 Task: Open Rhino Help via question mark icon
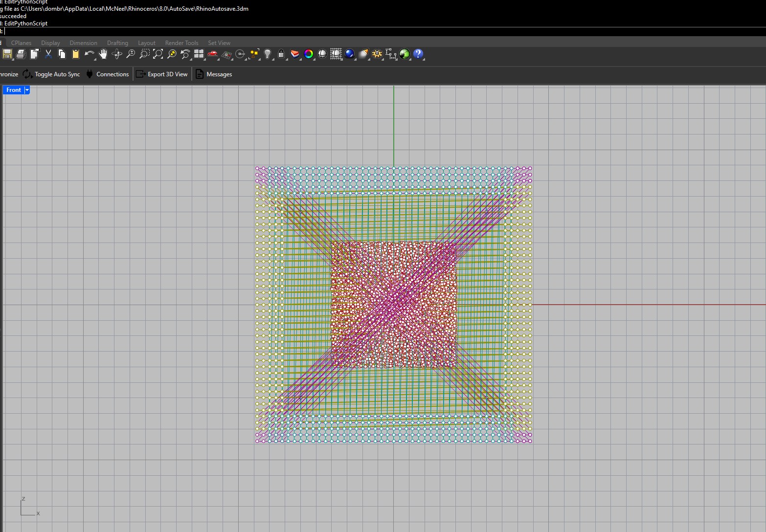(418, 54)
